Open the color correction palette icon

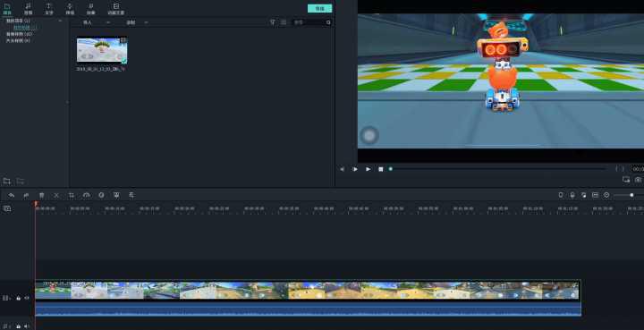point(101,195)
